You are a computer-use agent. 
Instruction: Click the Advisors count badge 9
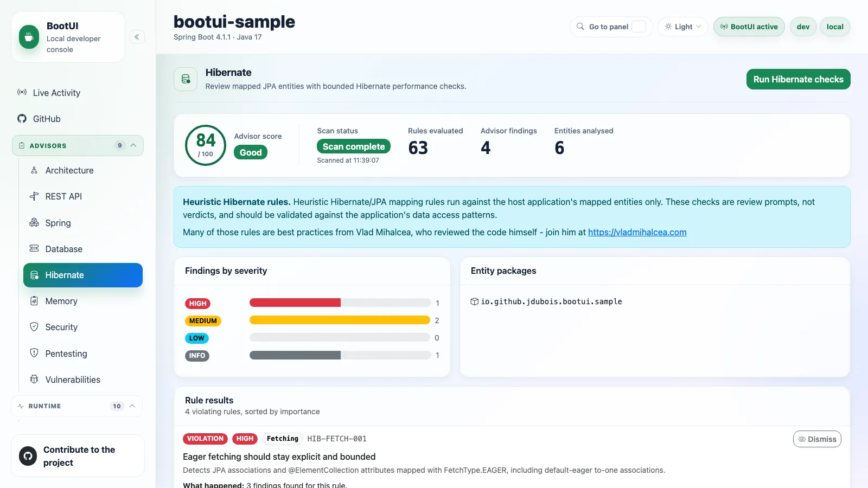point(120,145)
